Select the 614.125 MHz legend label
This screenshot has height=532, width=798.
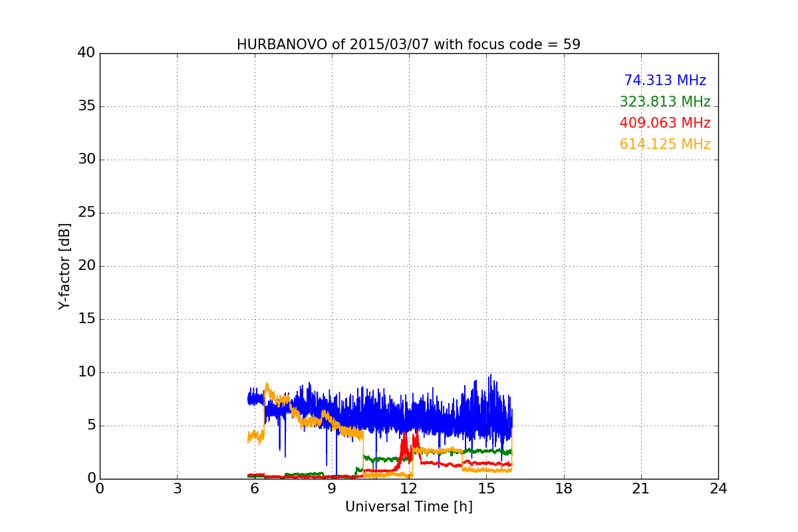[665, 144]
